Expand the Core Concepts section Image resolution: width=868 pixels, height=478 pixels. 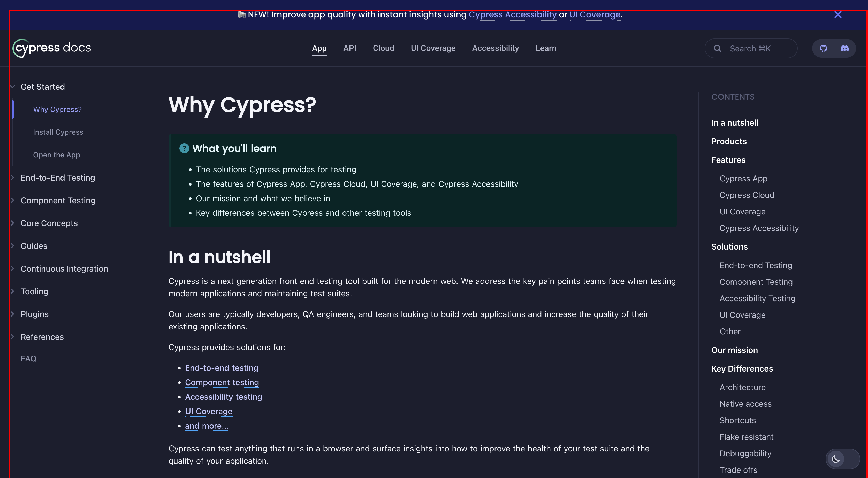(x=13, y=223)
